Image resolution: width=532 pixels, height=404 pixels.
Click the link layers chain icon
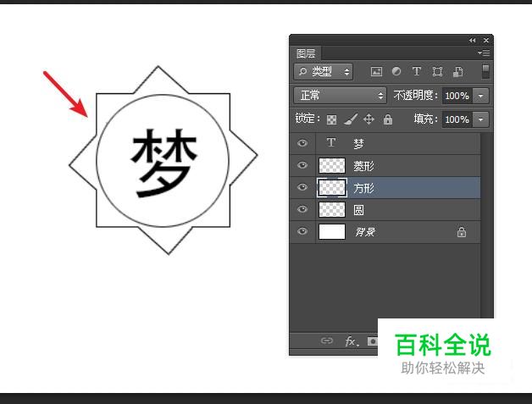point(327,340)
